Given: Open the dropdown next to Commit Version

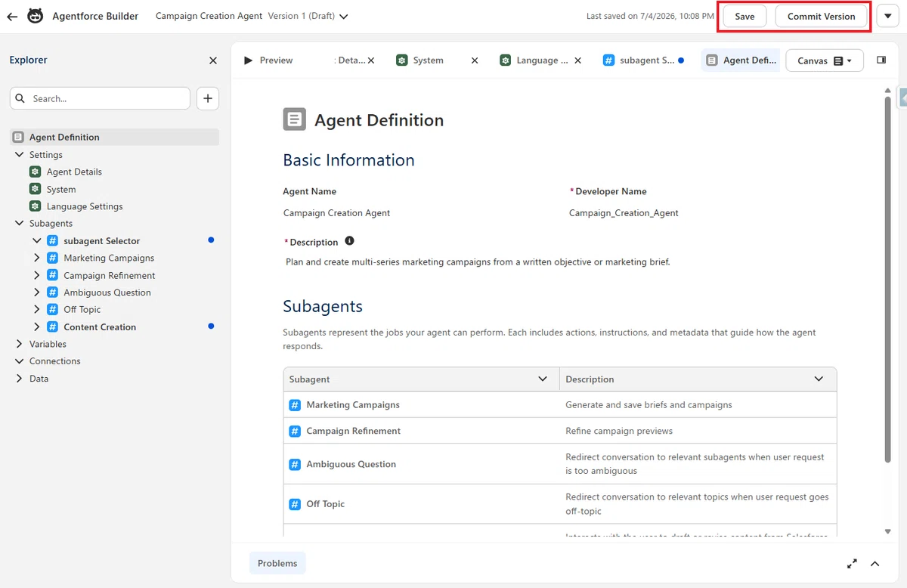Looking at the screenshot, I should 888,16.
